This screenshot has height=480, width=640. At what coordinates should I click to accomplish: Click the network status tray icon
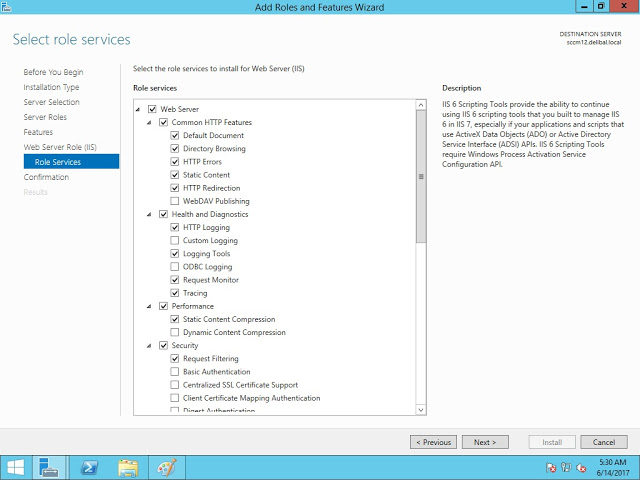[x=566, y=467]
